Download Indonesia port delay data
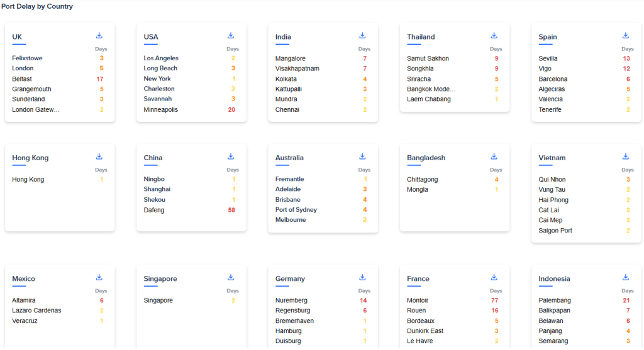Image resolution: width=644 pixels, height=350 pixels. tap(626, 277)
